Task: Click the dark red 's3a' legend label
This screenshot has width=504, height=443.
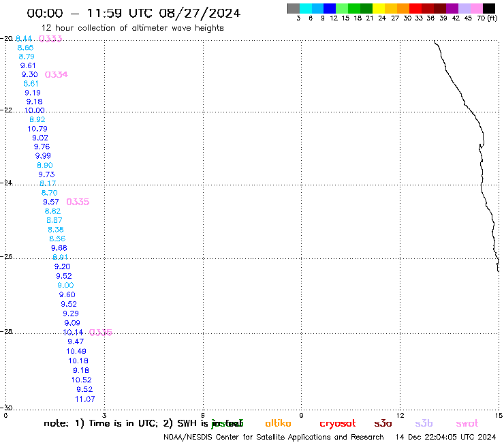Action: pos(383,424)
